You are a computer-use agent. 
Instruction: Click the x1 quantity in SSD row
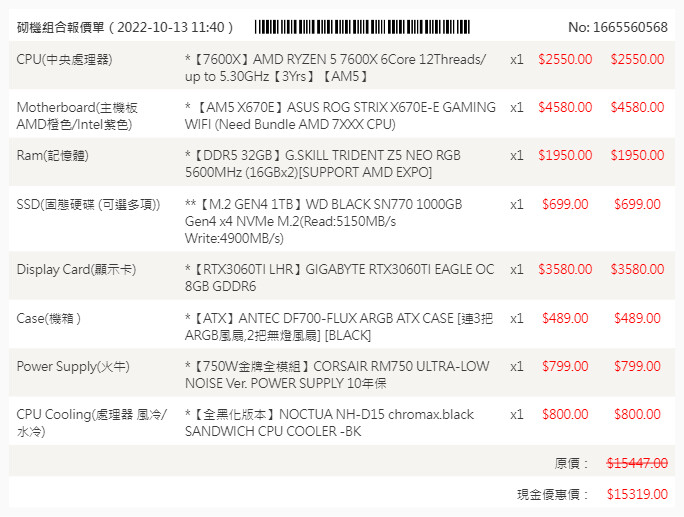click(516, 204)
